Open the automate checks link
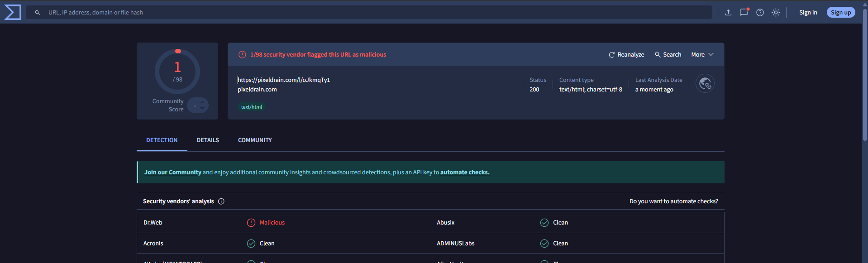The height and width of the screenshot is (263, 868). point(465,172)
